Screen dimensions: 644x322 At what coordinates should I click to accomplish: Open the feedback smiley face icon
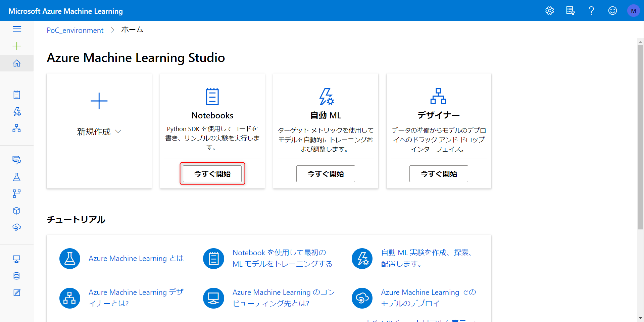(612, 11)
